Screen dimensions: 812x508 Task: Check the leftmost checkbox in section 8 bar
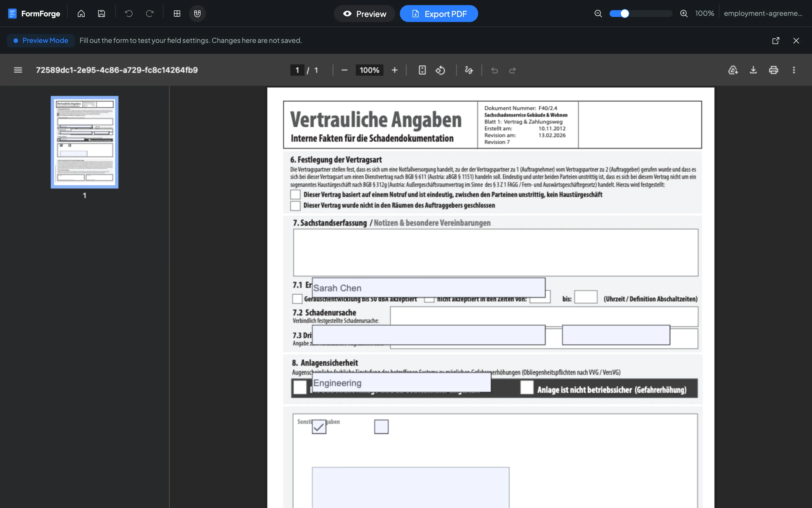pos(300,387)
